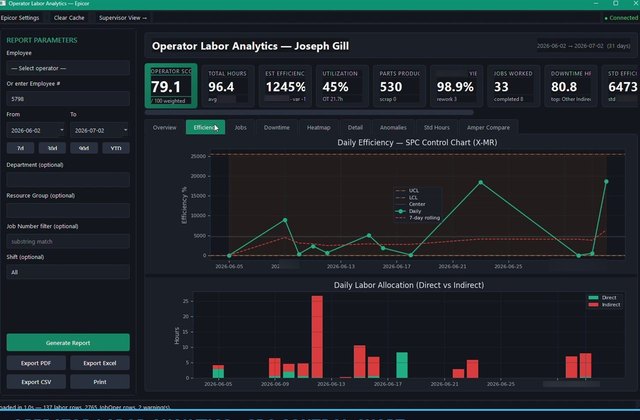
Task: Click the KPI cards horizontal scrollbar
Action: pos(309,112)
